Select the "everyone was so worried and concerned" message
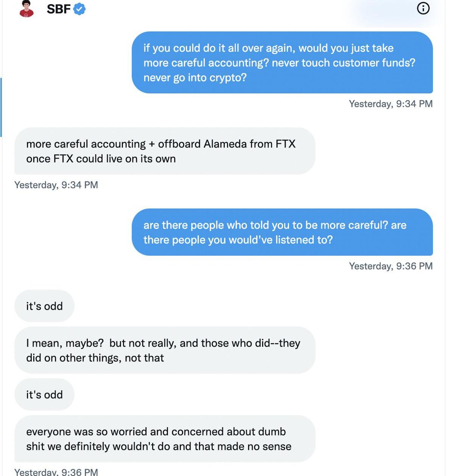The height and width of the screenshot is (476, 454). coord(165,439)
